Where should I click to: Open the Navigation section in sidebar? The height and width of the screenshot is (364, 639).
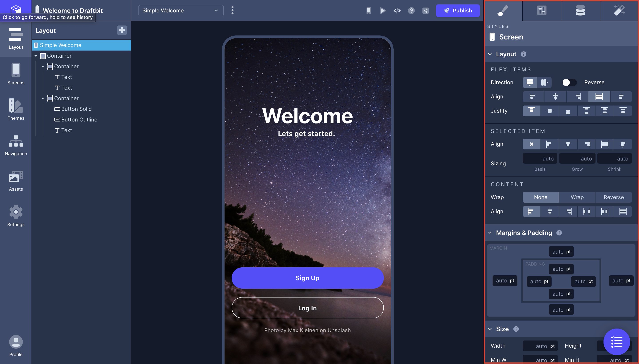tap(16, 145)
